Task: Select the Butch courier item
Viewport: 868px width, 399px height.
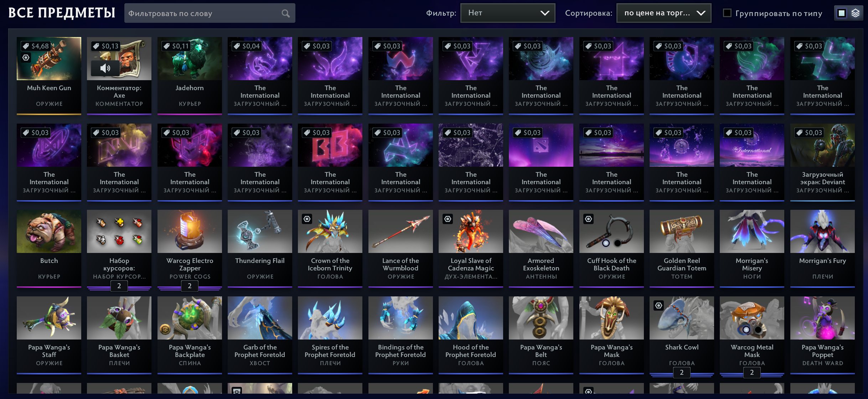Action: 49,249
